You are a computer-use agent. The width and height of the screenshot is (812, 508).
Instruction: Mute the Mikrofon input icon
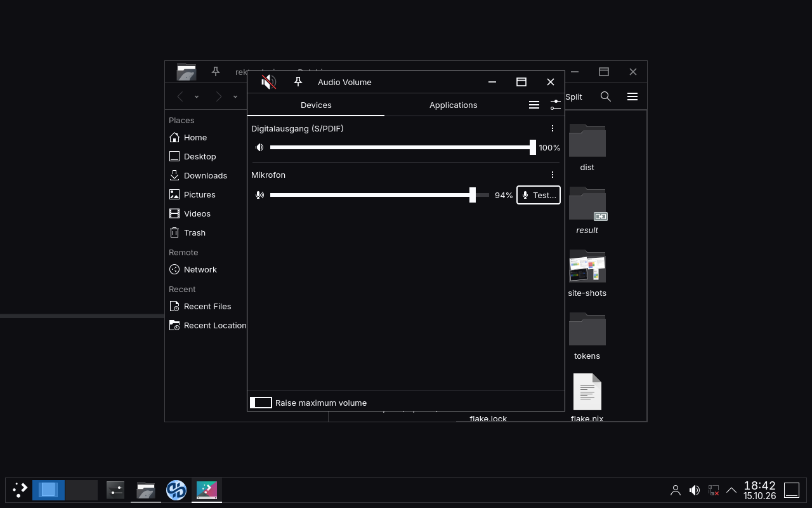259,195
